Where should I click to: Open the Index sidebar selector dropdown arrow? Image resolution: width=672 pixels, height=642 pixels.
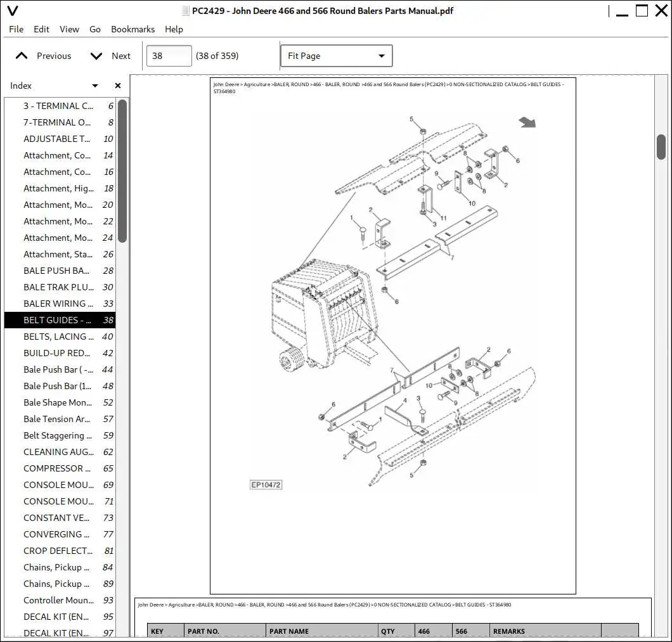[95, 86]
